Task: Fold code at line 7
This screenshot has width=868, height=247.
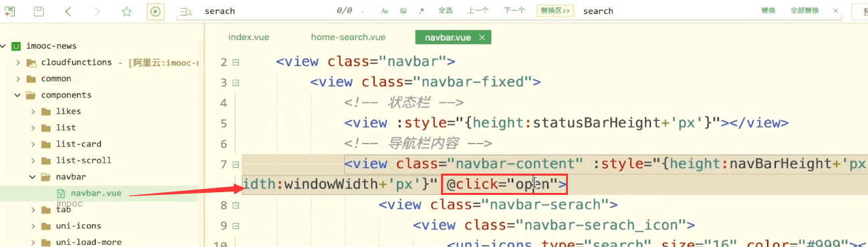Action: [x=235, y=164]
